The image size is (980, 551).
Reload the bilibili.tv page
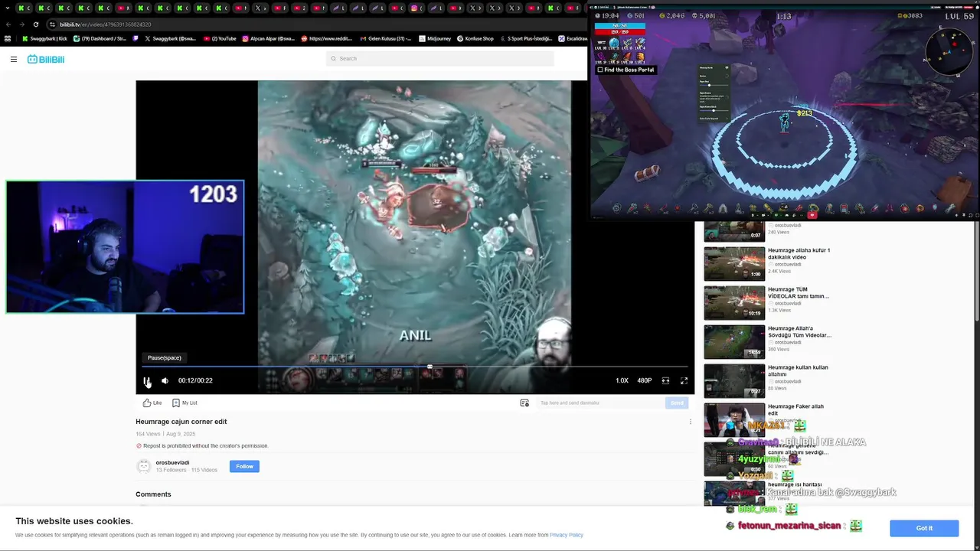(x=36, y=24)
